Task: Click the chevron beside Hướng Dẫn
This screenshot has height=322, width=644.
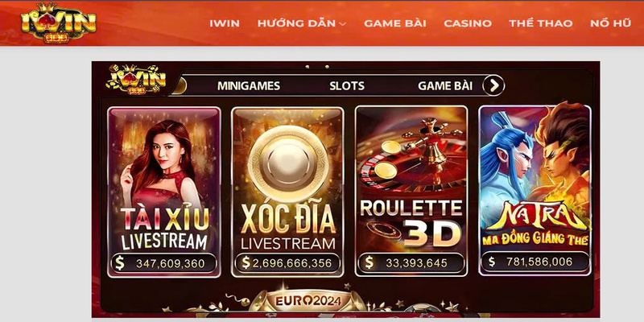Action: 343,24
